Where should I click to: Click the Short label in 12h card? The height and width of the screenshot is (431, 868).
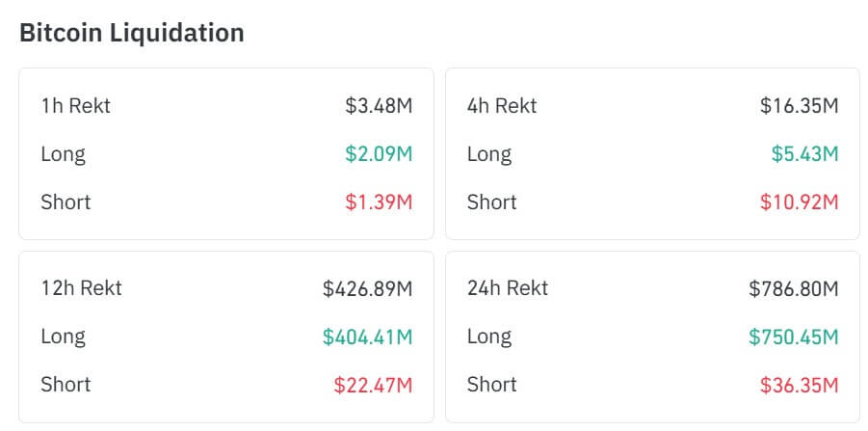click(66, 385)
